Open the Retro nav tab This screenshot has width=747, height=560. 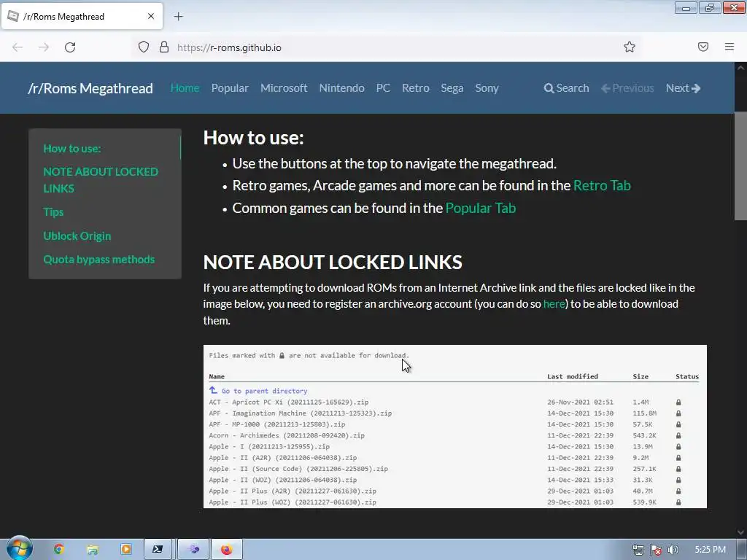(x=415, y=88)
